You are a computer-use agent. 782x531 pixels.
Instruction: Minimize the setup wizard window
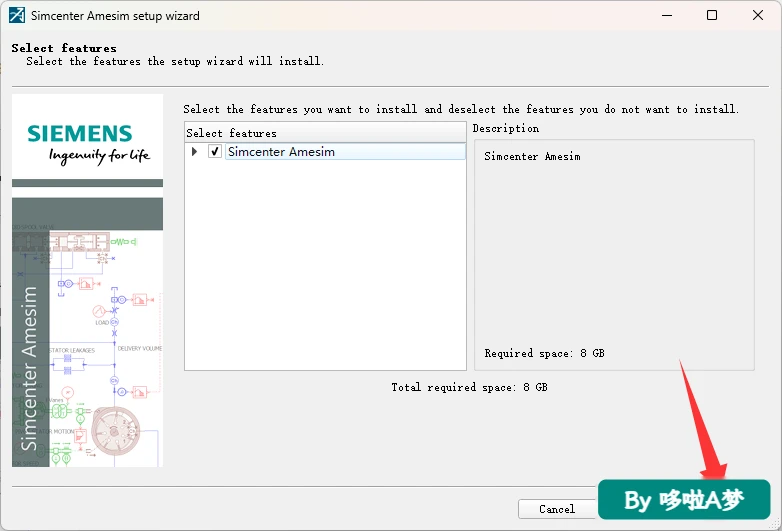667,15
